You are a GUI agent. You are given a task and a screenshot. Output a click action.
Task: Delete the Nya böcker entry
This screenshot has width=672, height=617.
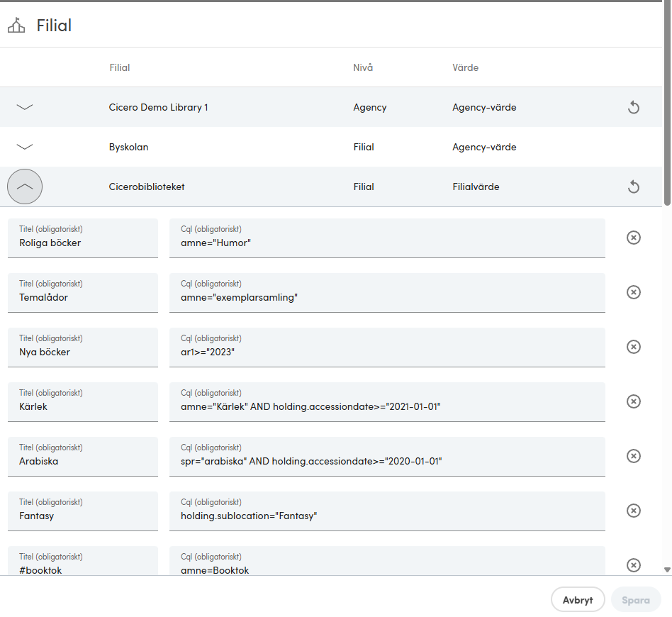click(634, 347)
